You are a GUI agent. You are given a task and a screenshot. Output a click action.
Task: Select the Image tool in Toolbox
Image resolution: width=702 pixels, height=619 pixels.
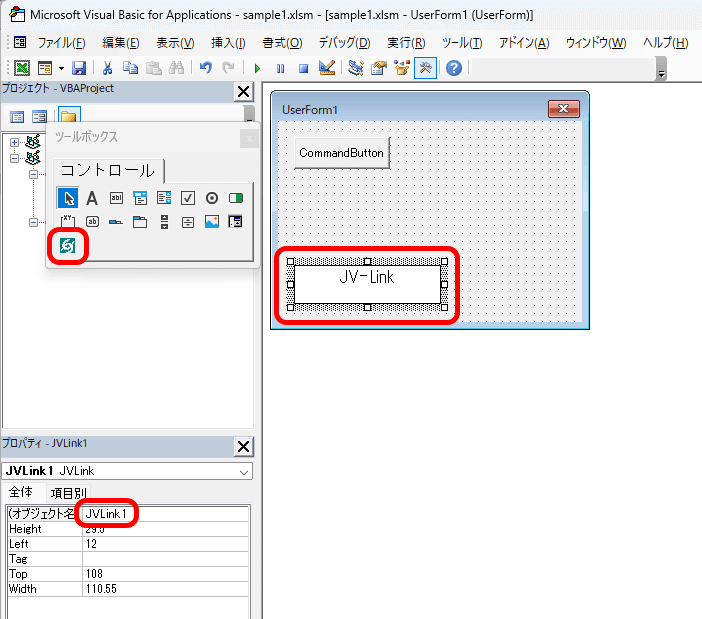point(212,222)
